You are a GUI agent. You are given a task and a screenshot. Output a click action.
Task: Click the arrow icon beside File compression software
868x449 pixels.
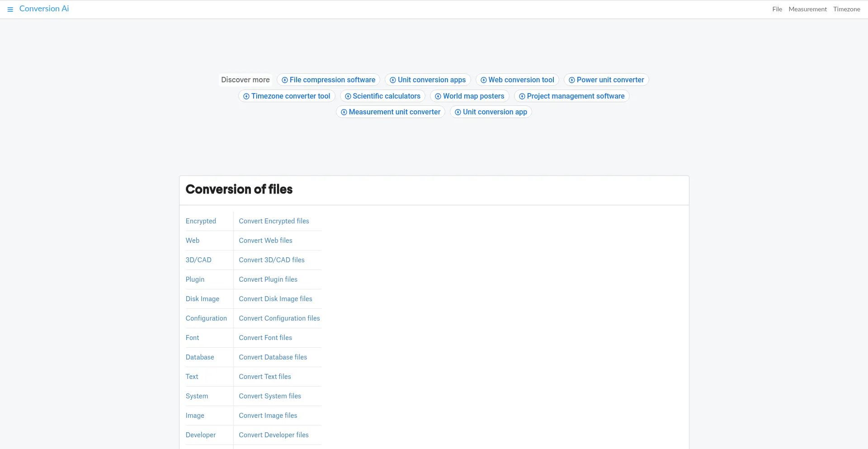click(x=285, y=80)
